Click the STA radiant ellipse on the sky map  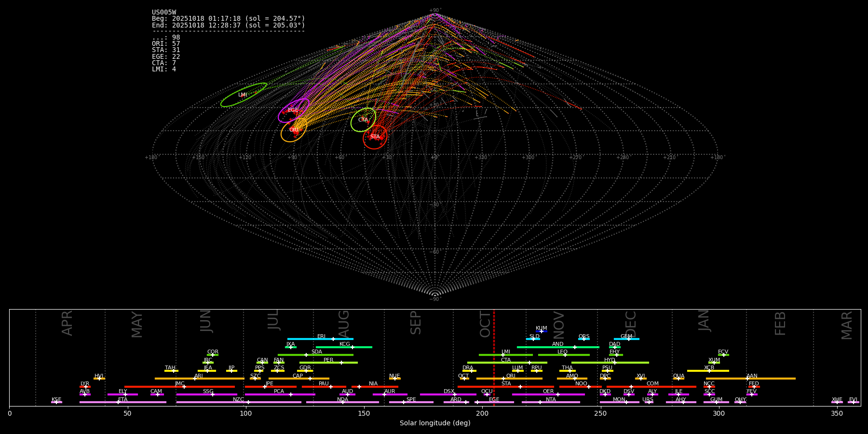coord(375,137)
